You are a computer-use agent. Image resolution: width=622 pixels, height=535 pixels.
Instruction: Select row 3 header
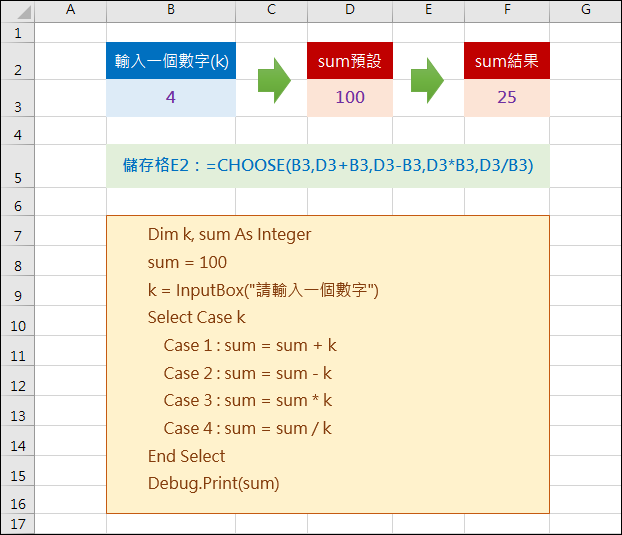click(18, 98)
